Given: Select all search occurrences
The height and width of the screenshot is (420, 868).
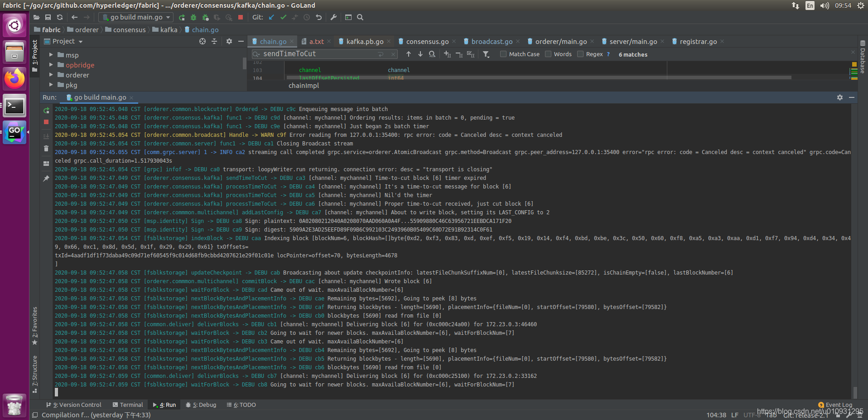Looking at the screenshot, I should (x=471, y=54).
